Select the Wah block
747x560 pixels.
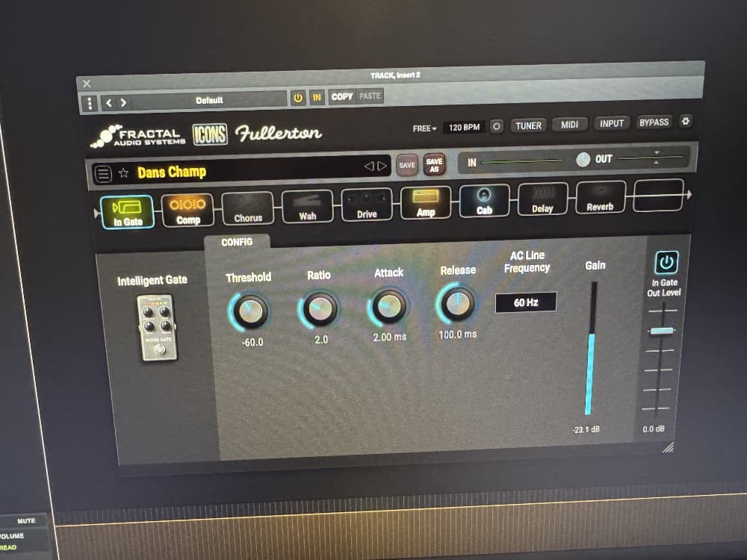point(307,207)
